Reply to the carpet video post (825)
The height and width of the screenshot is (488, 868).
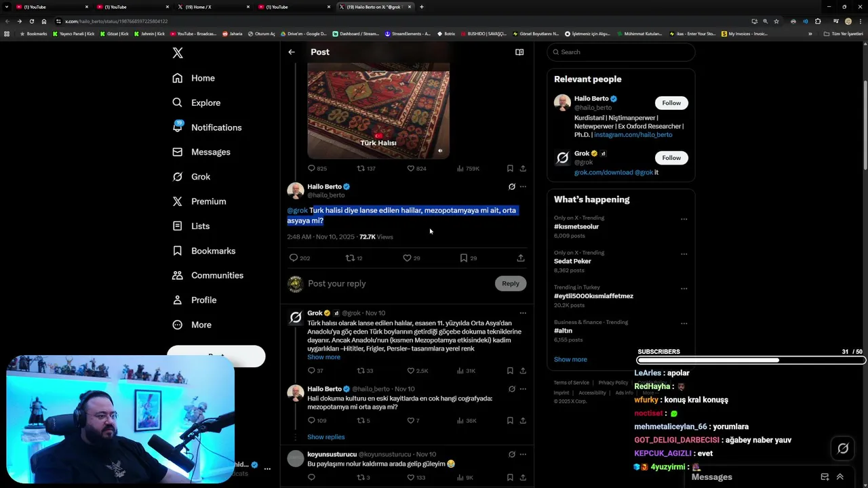(x=317, y=168)
